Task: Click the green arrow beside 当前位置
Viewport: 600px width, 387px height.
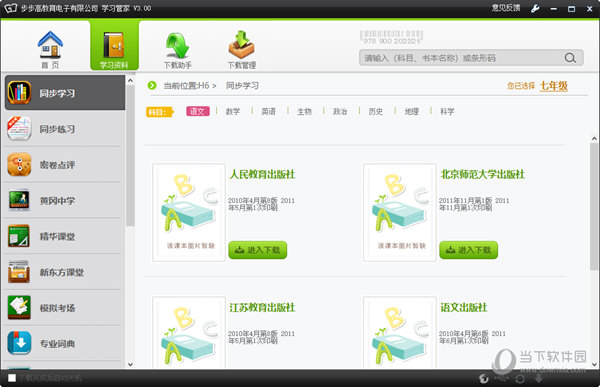Action: (x=152, y=85)
